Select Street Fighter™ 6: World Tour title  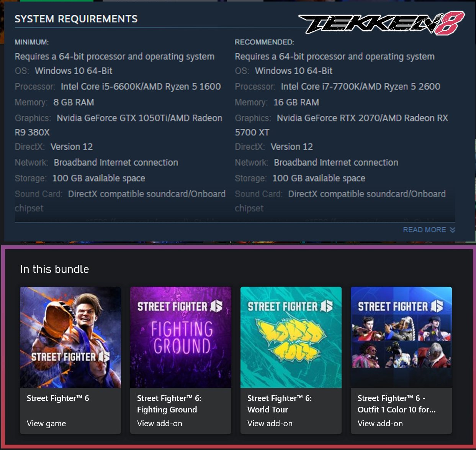click(x=280, y=404)
